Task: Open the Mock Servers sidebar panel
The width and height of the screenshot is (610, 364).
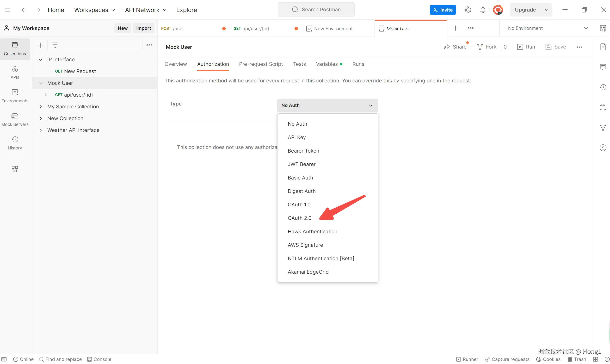Action: click(x=15, y=119)
